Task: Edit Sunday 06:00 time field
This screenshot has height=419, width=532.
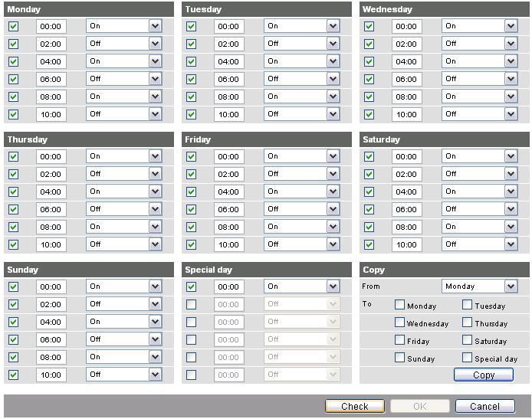Action: 51,339
